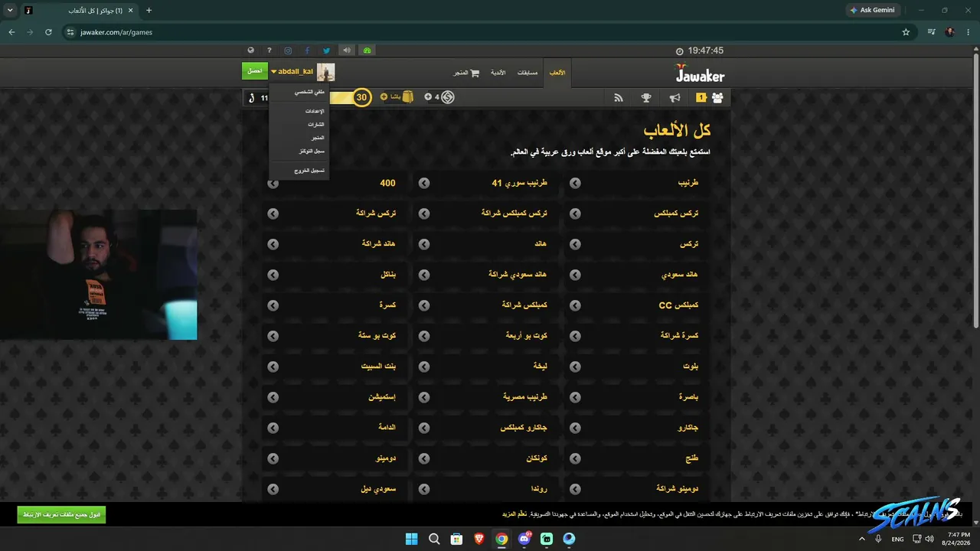This screenshot has height=551, width=980.
Task: Click the Ask Gemini button
Action: (872, 10)
